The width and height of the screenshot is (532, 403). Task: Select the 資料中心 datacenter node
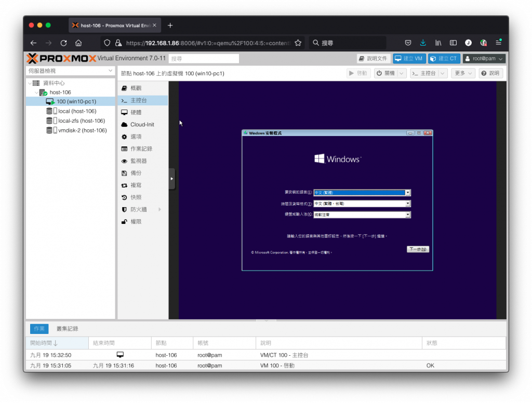pyautogui.click(x=54, y=83)
